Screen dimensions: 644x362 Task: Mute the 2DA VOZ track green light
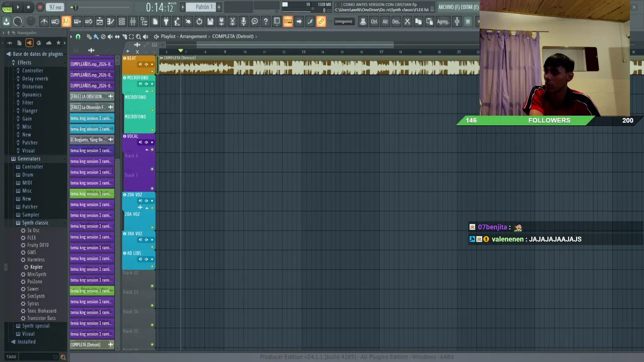[x=152, y=208]
